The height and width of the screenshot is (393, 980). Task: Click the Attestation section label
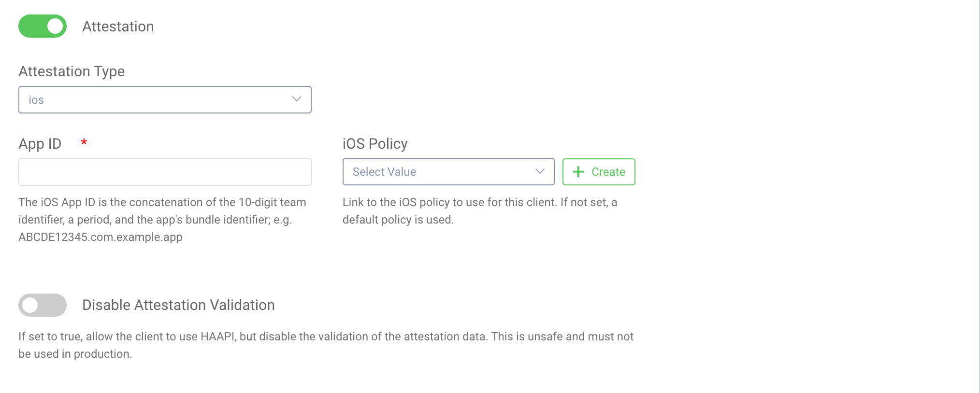pyautogui.click(x=118, y=26)
